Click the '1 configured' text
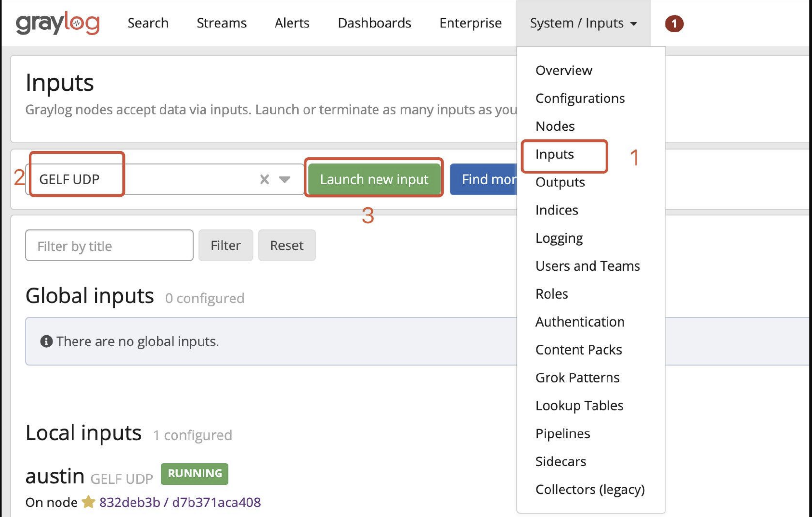The image size is (812, 517). coord(192,435)
